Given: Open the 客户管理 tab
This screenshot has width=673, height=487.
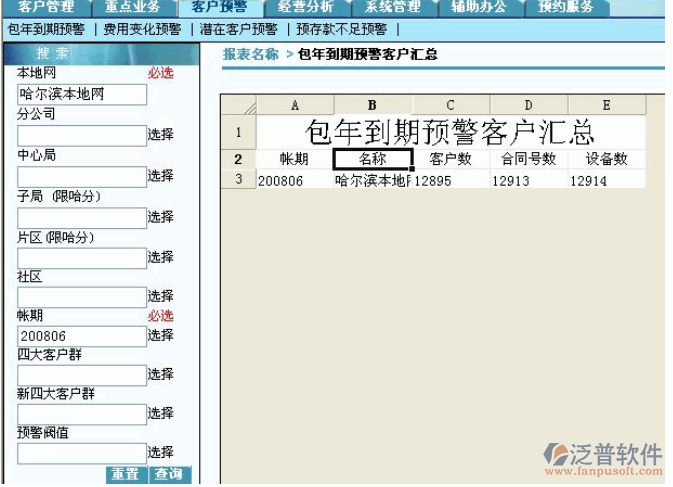Looking at the screenshot, I should coord(46,7).
